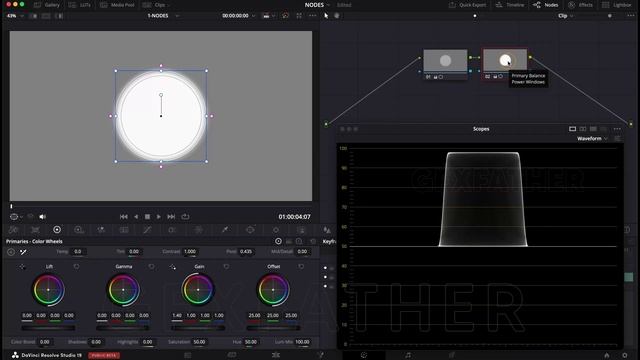Click the Gain master wheel slider
The image size is (640, 360).
pos(198,328)
